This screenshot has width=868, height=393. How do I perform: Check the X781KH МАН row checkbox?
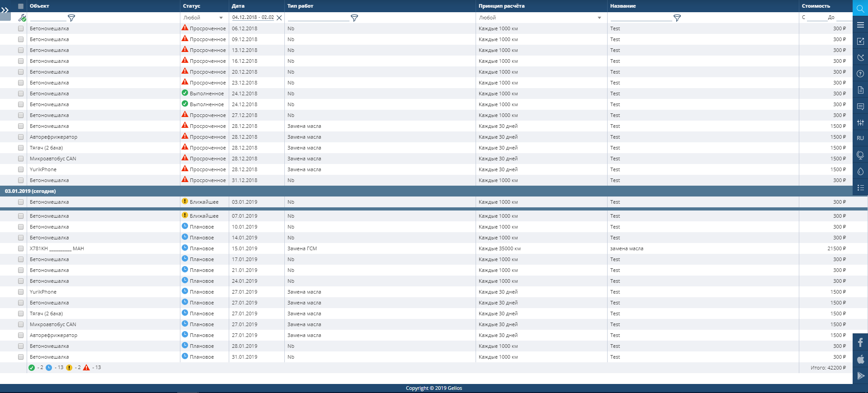click(x=21, y=248)
